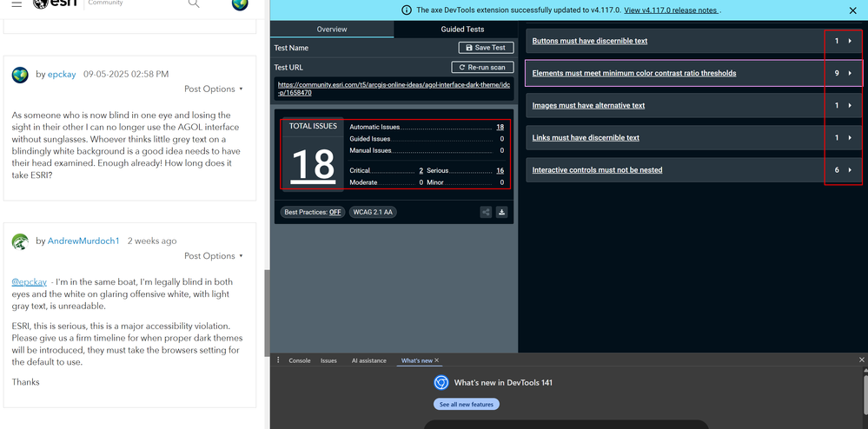Toggle Best Practices OFF setting
Viewport: 868px width, 429px height.
[x=313, y=212]
